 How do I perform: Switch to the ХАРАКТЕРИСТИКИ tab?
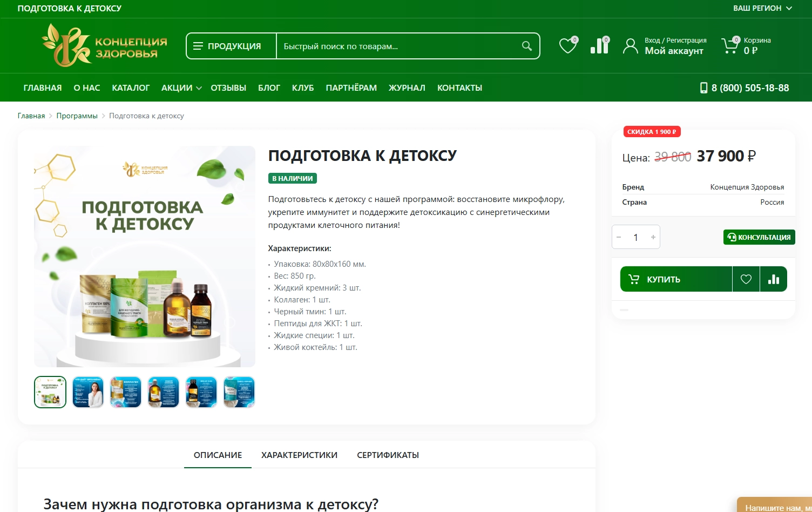click(x=300, y=455)
